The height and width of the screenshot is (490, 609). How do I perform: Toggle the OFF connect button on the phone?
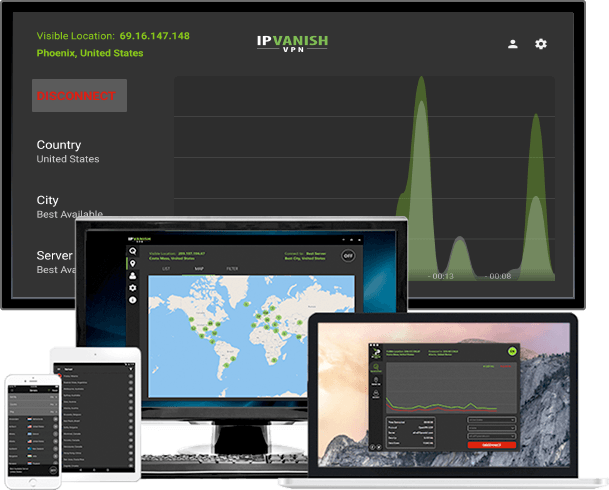53,470
